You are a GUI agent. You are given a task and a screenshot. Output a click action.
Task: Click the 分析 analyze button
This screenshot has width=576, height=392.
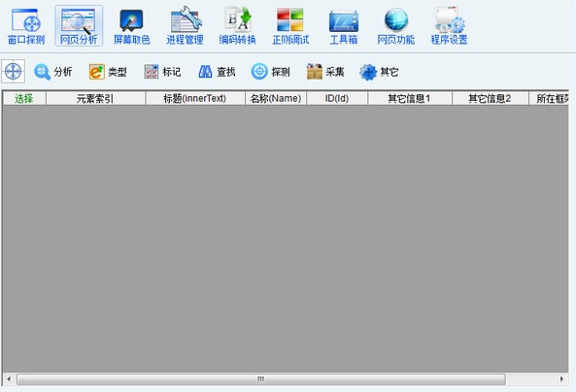point(52,72)
